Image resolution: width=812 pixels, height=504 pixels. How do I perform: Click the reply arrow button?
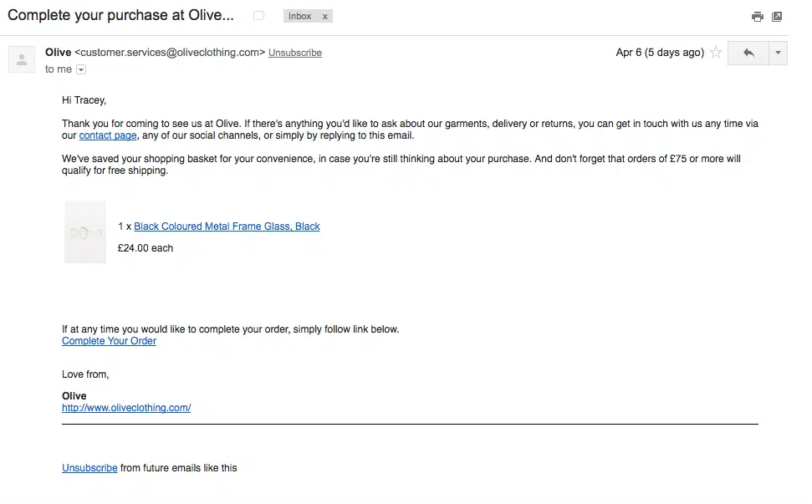click(748, 53)
